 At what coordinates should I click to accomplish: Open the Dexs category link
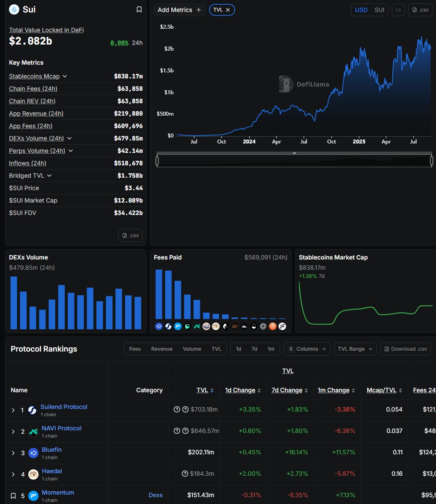155,495
